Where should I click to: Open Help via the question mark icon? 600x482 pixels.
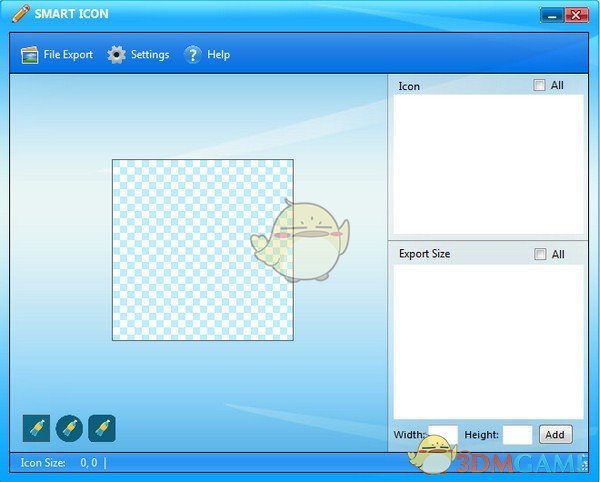click(192, 55)
